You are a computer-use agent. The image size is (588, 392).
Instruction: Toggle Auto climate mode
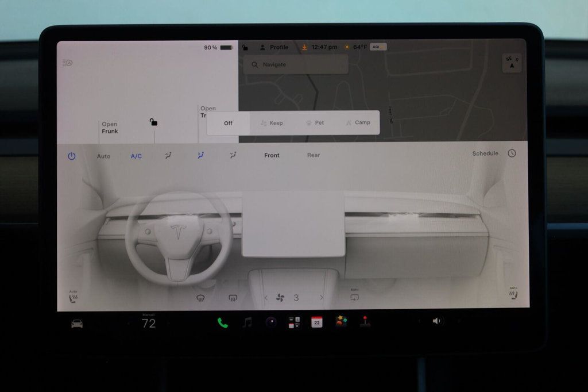[103, 156]
